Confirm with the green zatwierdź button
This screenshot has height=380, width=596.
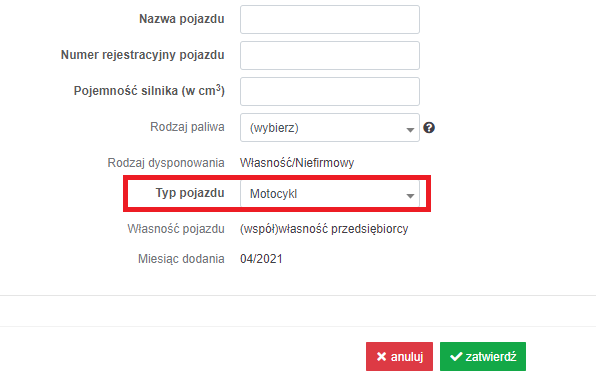tap(483, 356)
